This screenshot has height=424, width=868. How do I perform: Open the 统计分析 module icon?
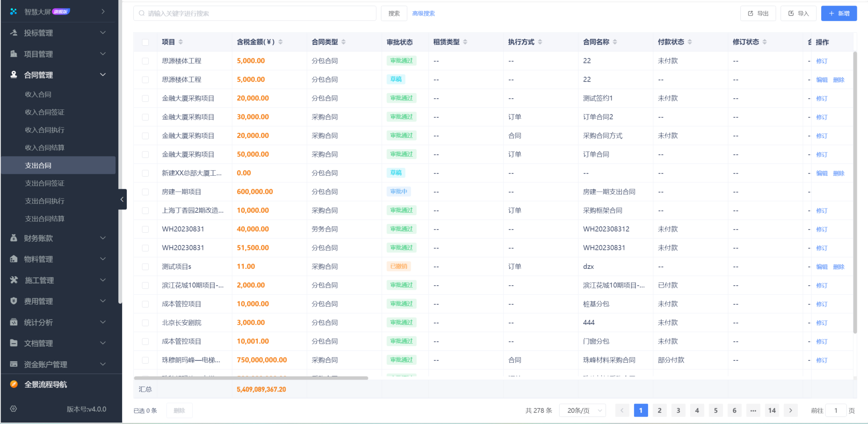pyautogui.click(x=13, y=322)
